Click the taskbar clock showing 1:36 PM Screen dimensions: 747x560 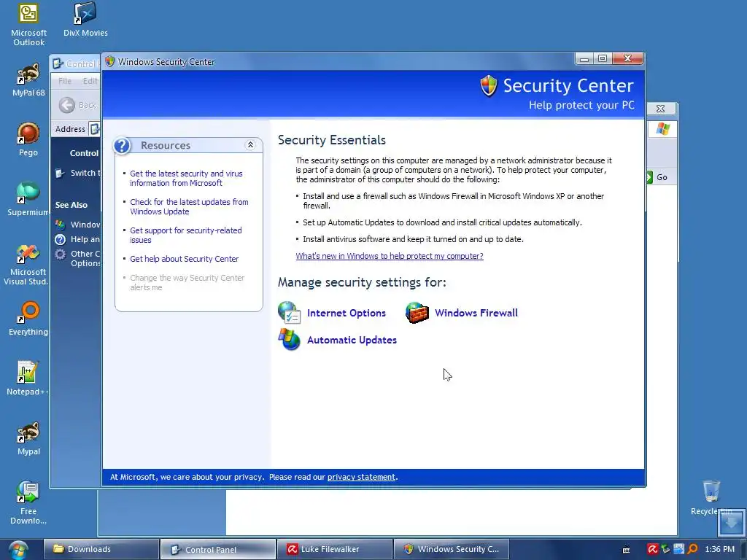point(719,549)
